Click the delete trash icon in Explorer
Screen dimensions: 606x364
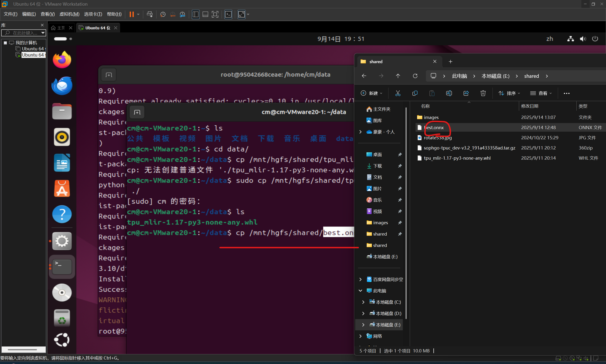pyautogui.click(x=483, y=93)
